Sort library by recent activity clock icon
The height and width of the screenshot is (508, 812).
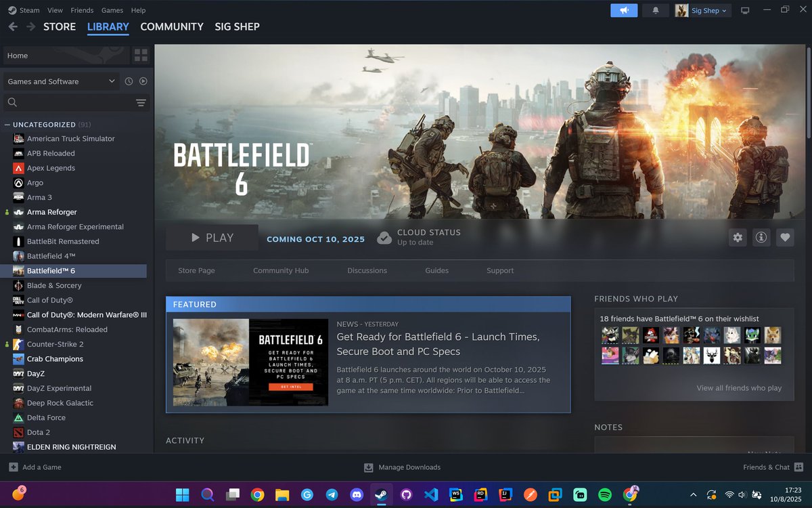click(129, 81)
